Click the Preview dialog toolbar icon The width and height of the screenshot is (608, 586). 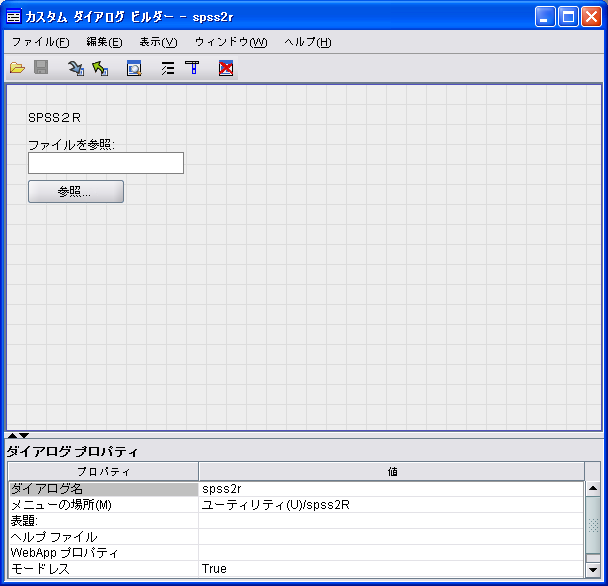(134, 68)
